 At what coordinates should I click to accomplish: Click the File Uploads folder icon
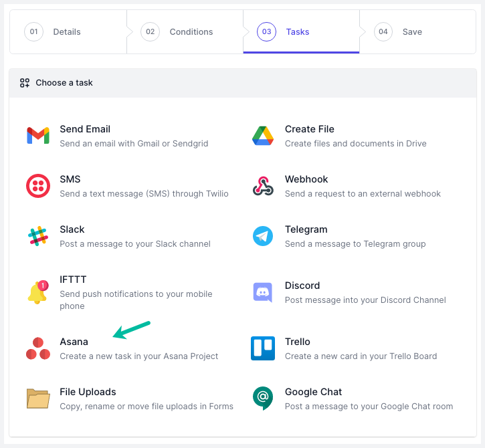click(38, 399)
